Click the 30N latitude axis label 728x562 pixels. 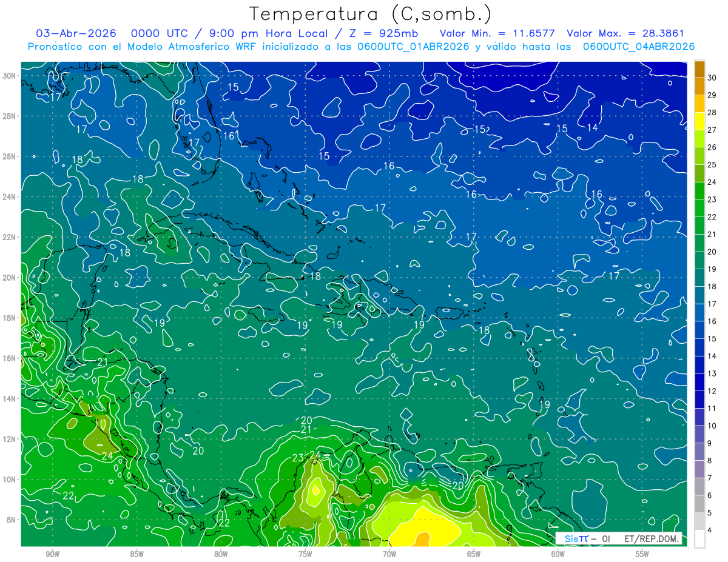click(x=9, y=76)
